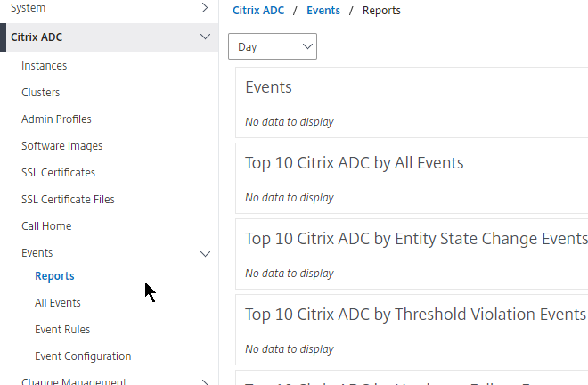Click 'No data to display' under All Events panel
The height and width of the screenshot is (385, 588).
290,198
